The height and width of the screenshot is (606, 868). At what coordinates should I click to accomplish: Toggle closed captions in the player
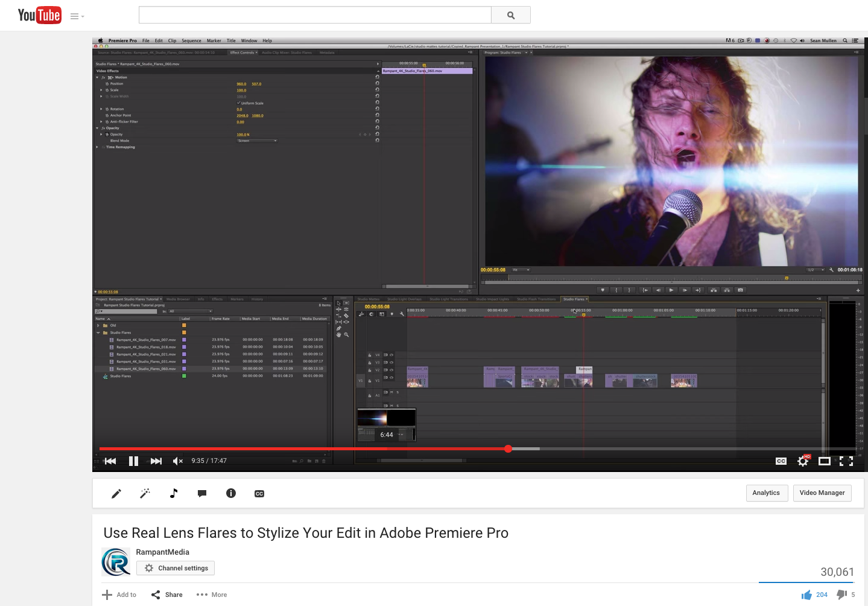point(781,461)
